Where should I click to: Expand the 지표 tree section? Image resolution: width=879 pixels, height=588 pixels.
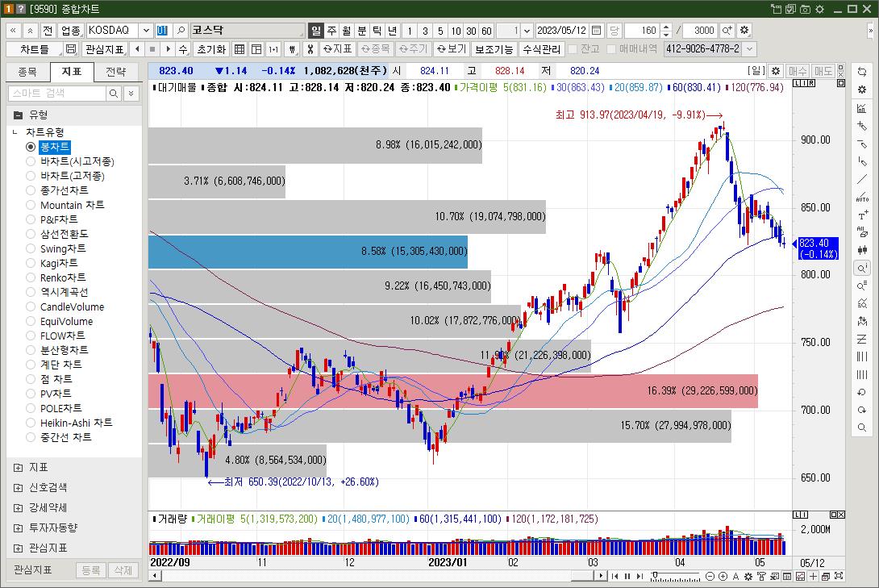click(x=18, y=468)
